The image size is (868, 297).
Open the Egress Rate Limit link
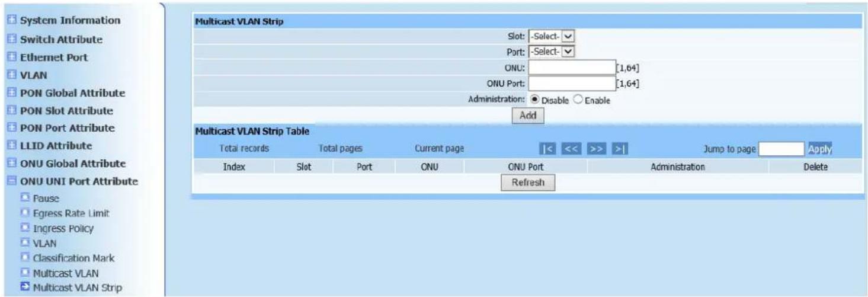tap(71, 213)
